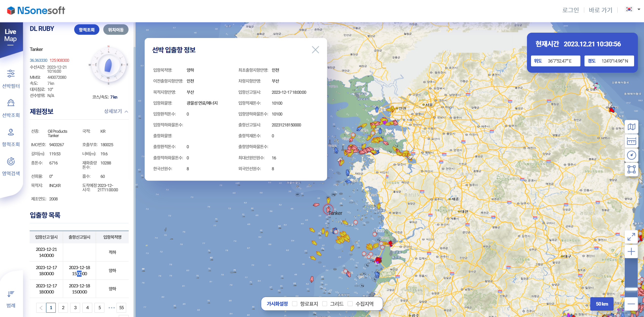Select current page 1 button

51,308
